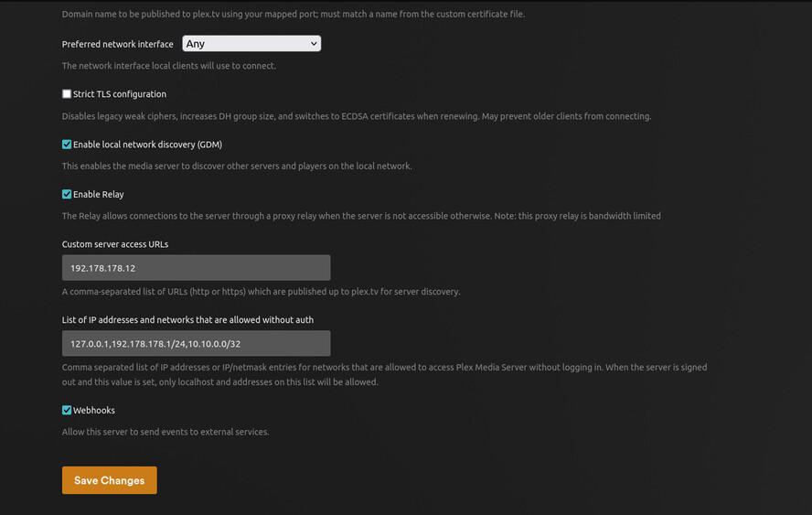
Task: Click the Relay proxy bandwidth limited description
Action: click(361, 216)
